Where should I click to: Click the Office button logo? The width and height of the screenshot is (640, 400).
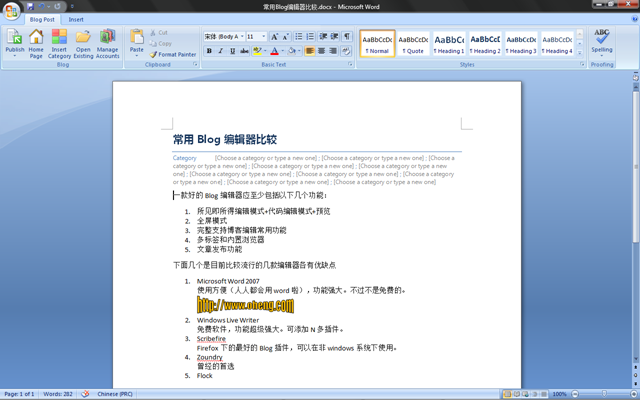12,9
